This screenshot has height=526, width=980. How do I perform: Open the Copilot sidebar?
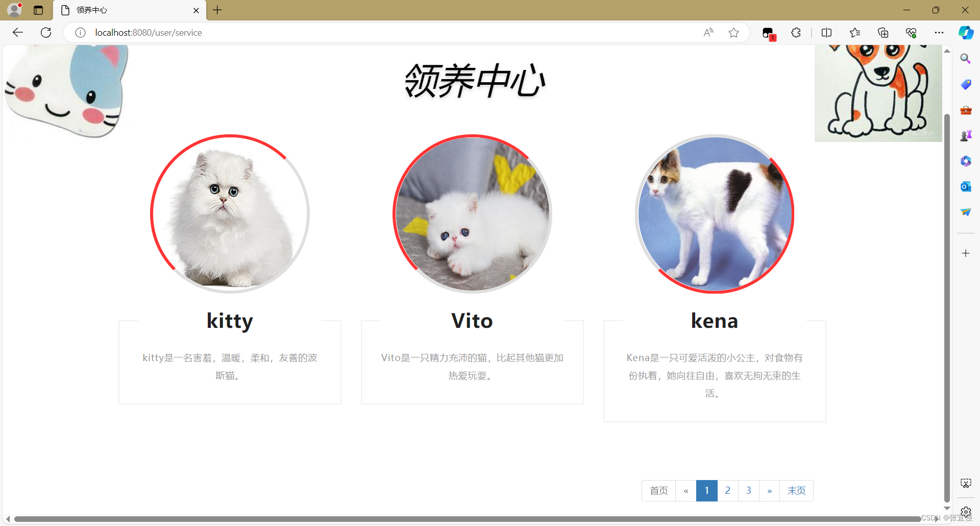click(966, 32)
